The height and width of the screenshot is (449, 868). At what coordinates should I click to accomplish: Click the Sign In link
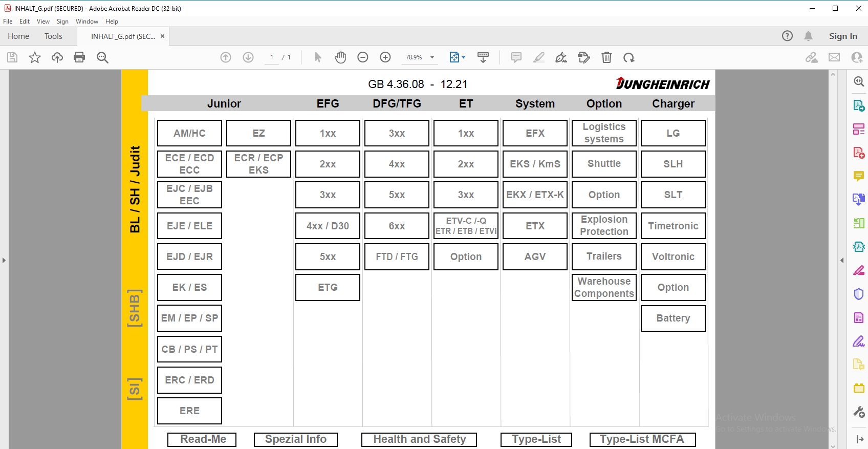843,36
